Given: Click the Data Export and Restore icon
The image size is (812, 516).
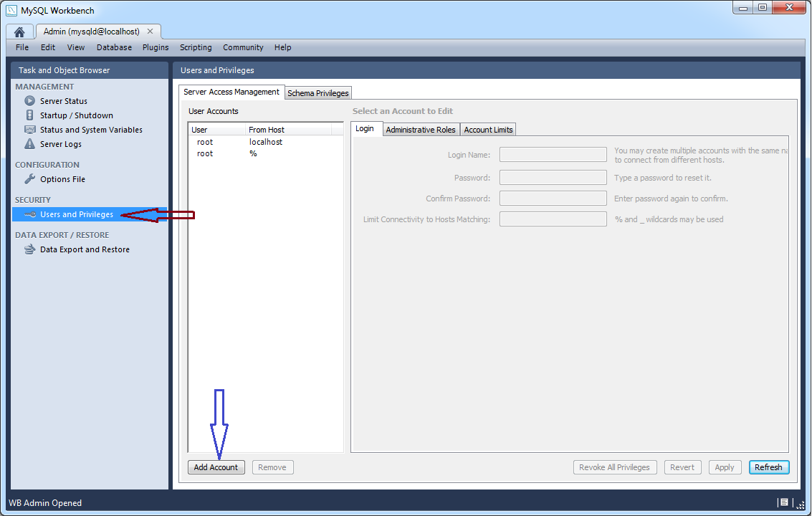Looking at the screenshot, I should (30, 249).
